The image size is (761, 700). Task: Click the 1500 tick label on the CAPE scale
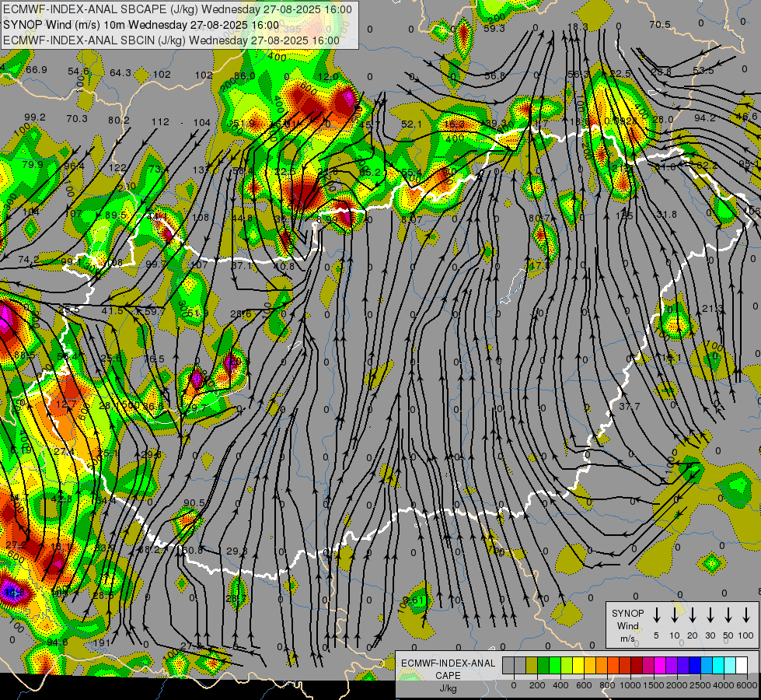tap(654, 685)
